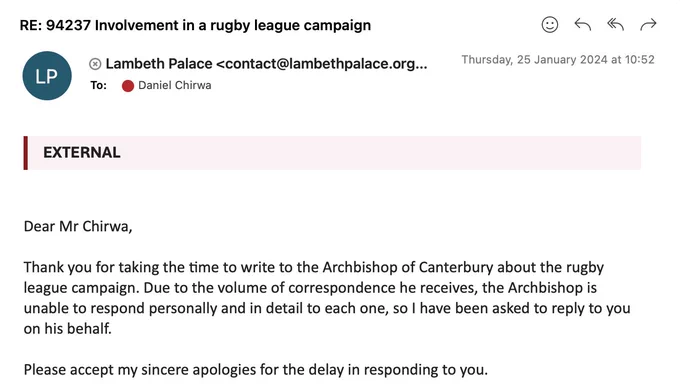The width and height of the screenshot is (680, 390).
Task: Click the paragraph ending "on his behalf."
Action: (327, 298)
